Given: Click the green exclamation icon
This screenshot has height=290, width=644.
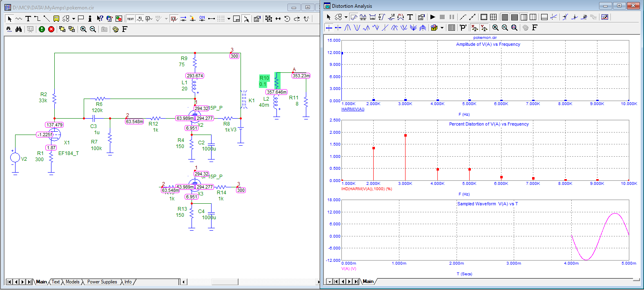Looking at the screenshot, I should 42,29.
